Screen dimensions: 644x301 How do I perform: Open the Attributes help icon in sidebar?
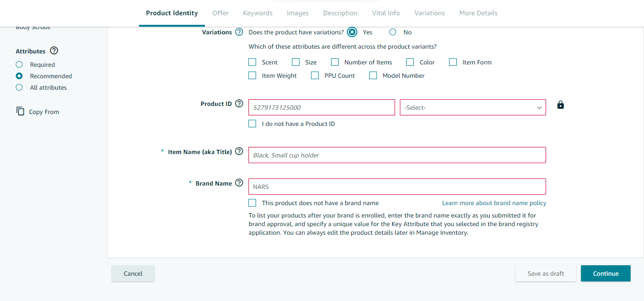pyautogui.click(x=54, y=51)
